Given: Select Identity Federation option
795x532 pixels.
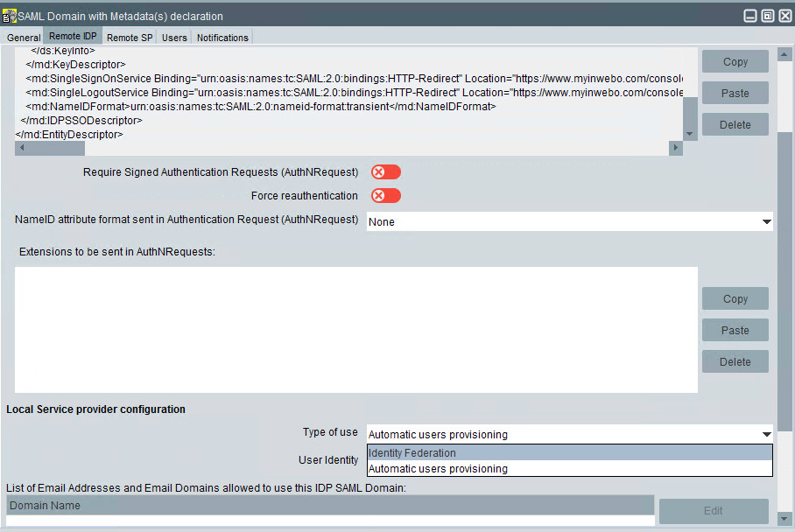Looking at the screenshot, I should [569, 453].
